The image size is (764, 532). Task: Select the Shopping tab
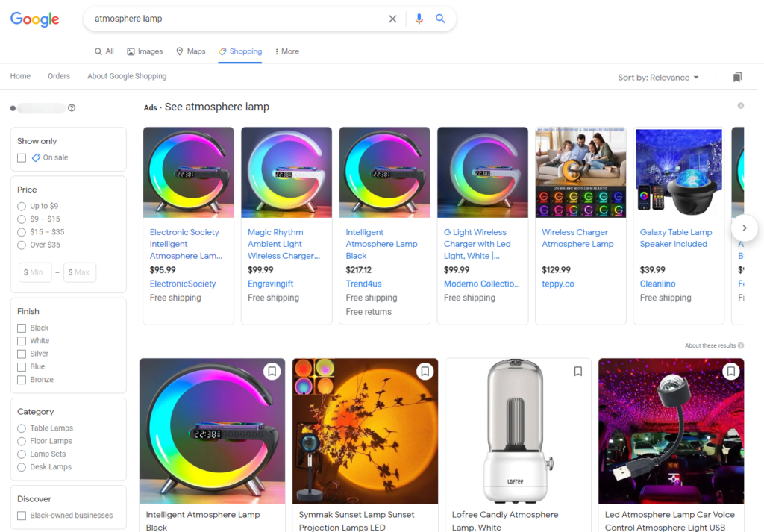coord(240,51)
